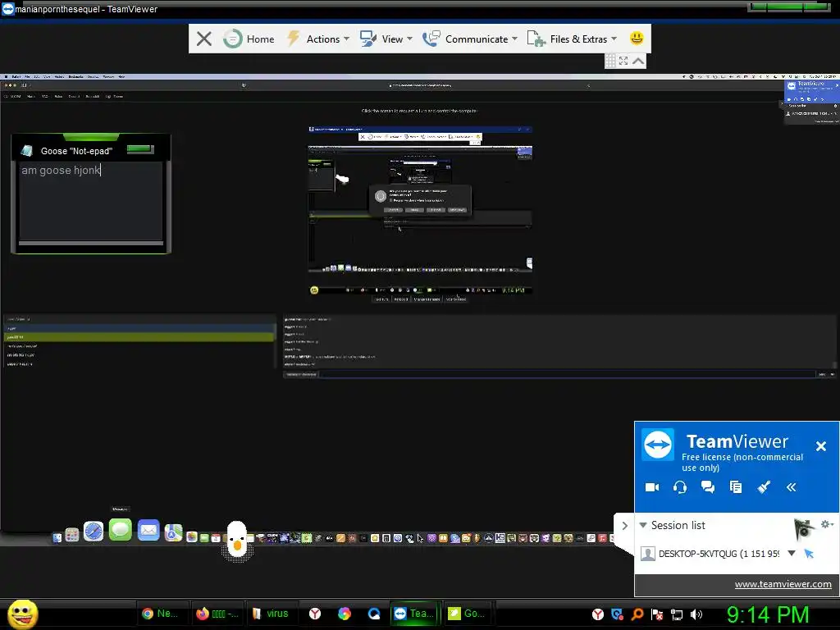Screen dimensions: 840x630
Task: Collapse the panel widgets with the double chevron
Action: click(x=792, y=487)
